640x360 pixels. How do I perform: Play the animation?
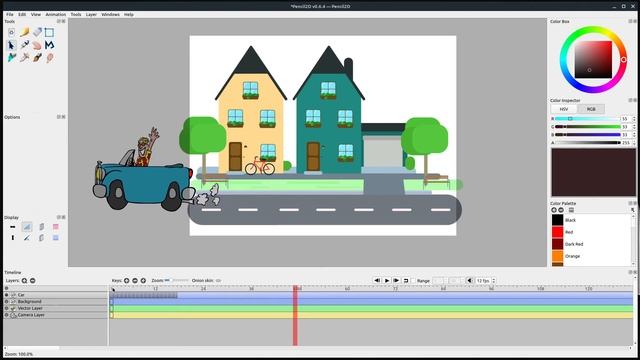click(x=387, y=280)
